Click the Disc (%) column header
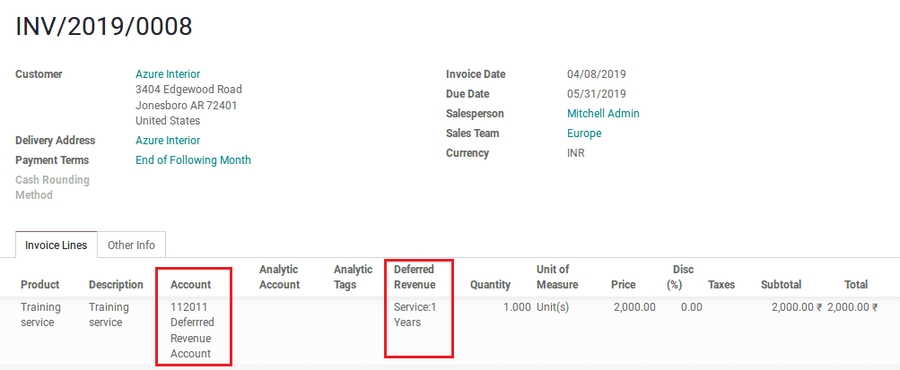The width and height of the screenshot is (900, 370). [680, 277]
